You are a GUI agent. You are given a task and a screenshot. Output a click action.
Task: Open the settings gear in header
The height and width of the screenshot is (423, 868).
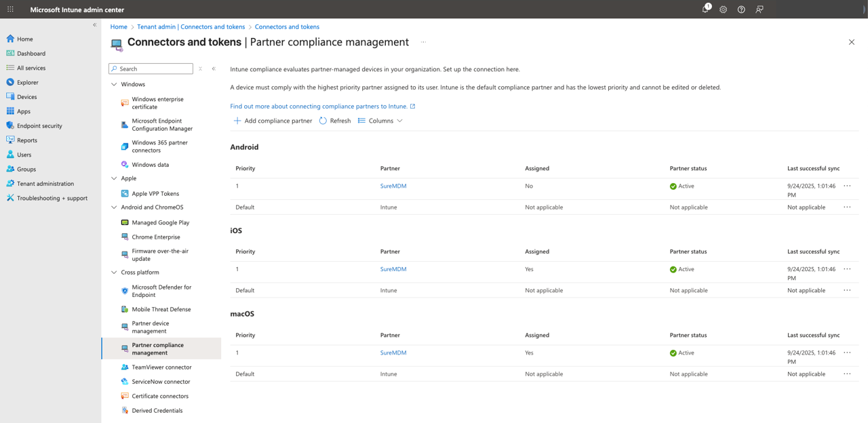click(723, 9)
